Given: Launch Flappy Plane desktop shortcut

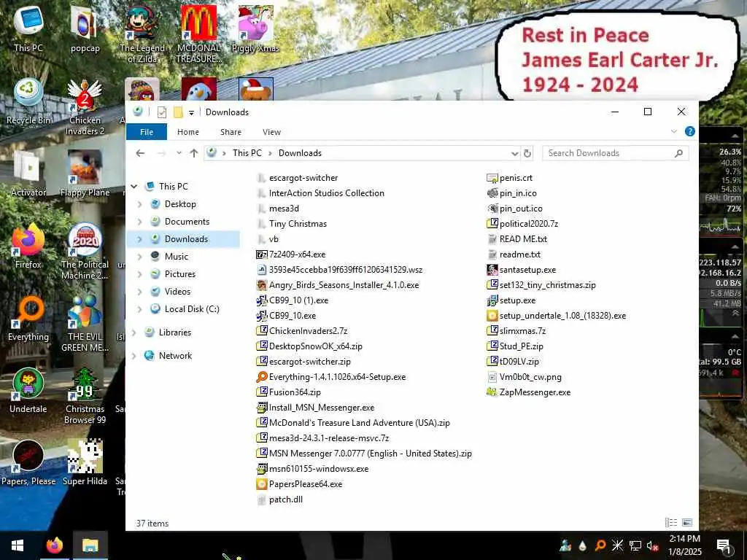Looking at the screenshot, I should tap(85, 174).
